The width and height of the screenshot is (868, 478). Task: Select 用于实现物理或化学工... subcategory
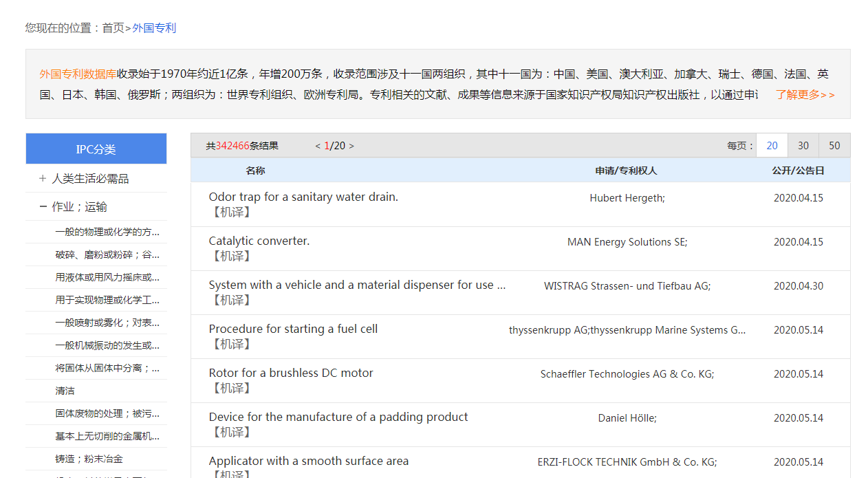coord(107,300)
